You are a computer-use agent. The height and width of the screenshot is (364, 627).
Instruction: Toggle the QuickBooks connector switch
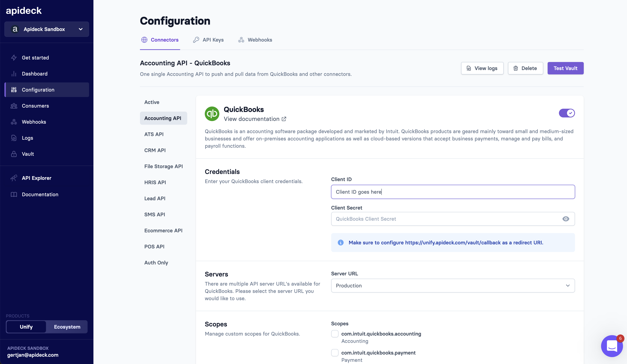(x=567, y=113)
